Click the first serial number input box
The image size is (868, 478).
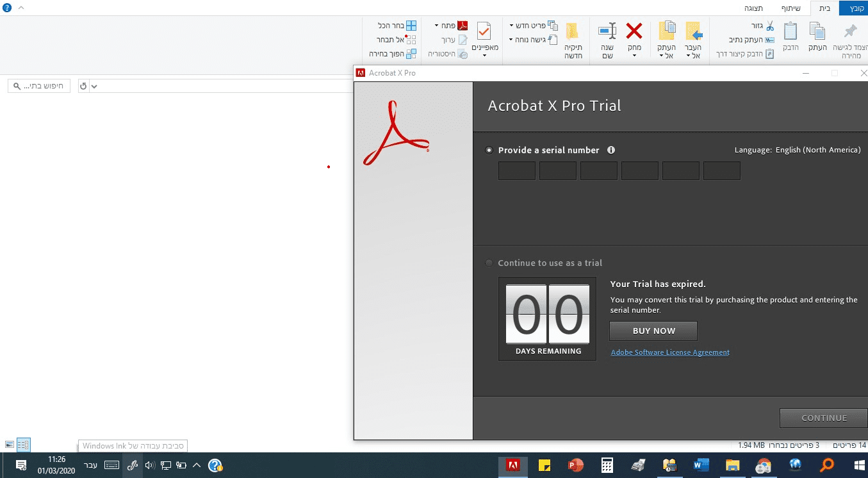pos(517,170)
